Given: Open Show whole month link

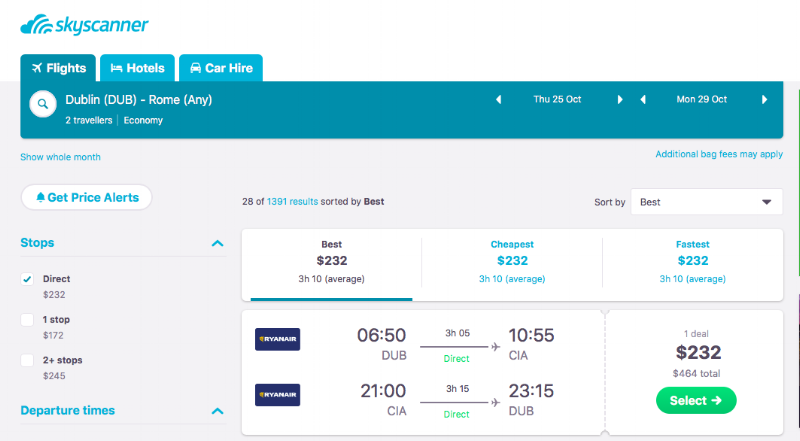Looking at the screenshot, I should tap(60, 157).
